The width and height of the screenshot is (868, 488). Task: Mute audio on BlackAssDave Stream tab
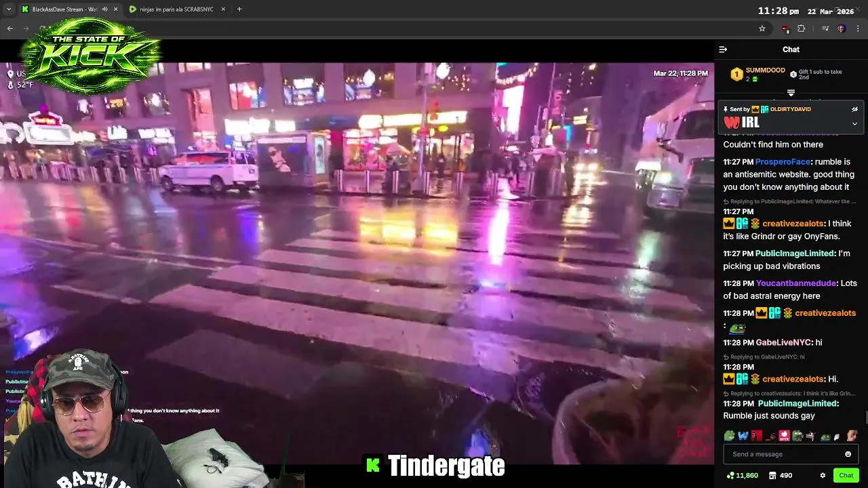click(x=105, y=9)
